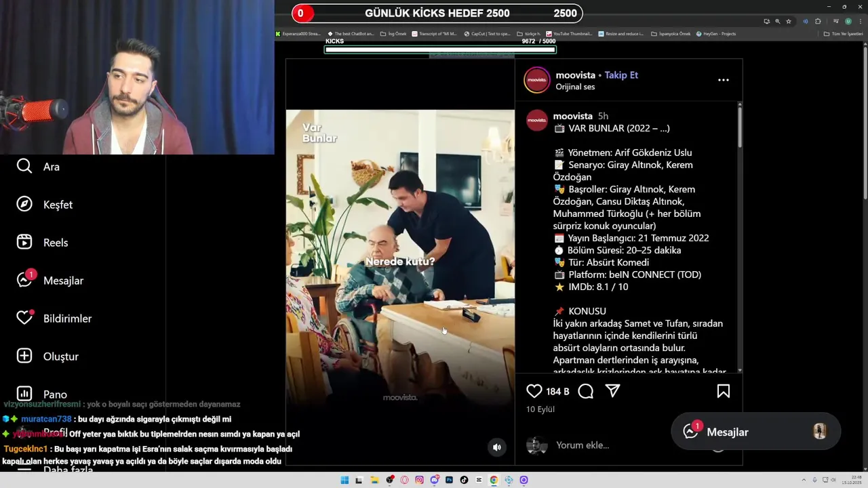Open Bildirimler heart icon
The image size is (868, 488).
(24, 318)
